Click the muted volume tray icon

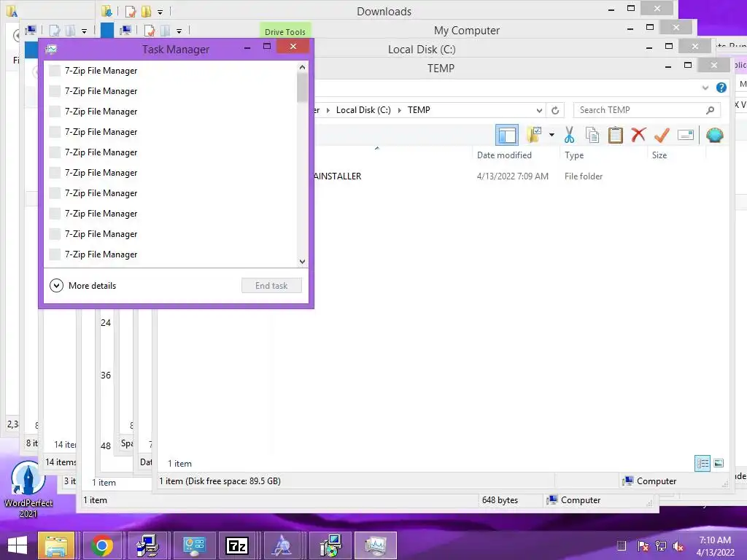678,546
